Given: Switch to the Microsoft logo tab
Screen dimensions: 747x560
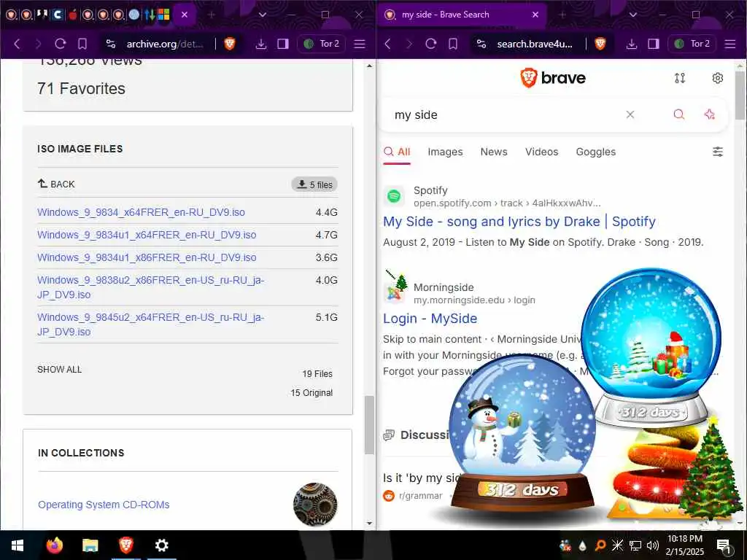Looking at the screenshot, I should 164,15.
